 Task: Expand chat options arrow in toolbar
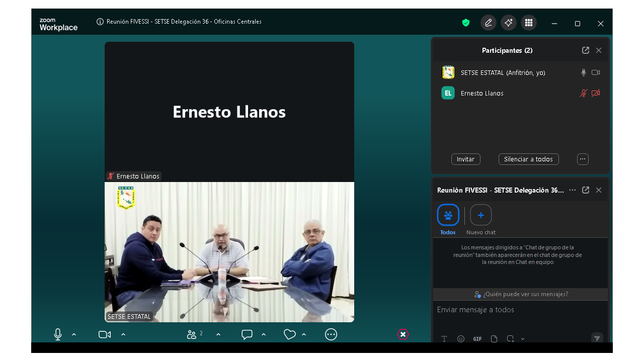click(264, 335)
